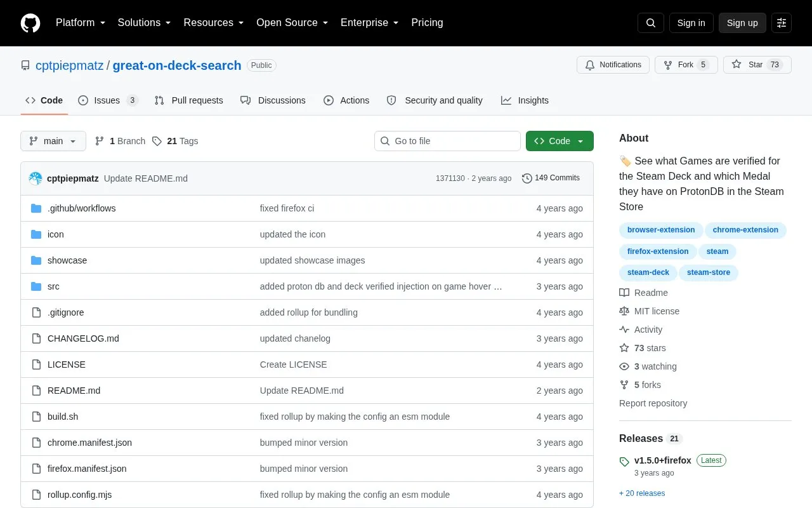The height and width of the screenshot is (508, 812).
Task: Fork the repository
Action: 686,65
